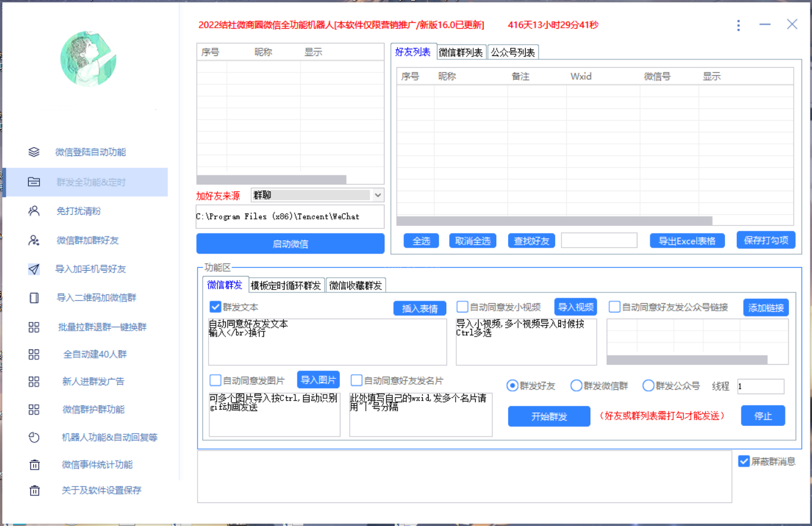Open the three-dot menu in title bar

tap(739, 25)
